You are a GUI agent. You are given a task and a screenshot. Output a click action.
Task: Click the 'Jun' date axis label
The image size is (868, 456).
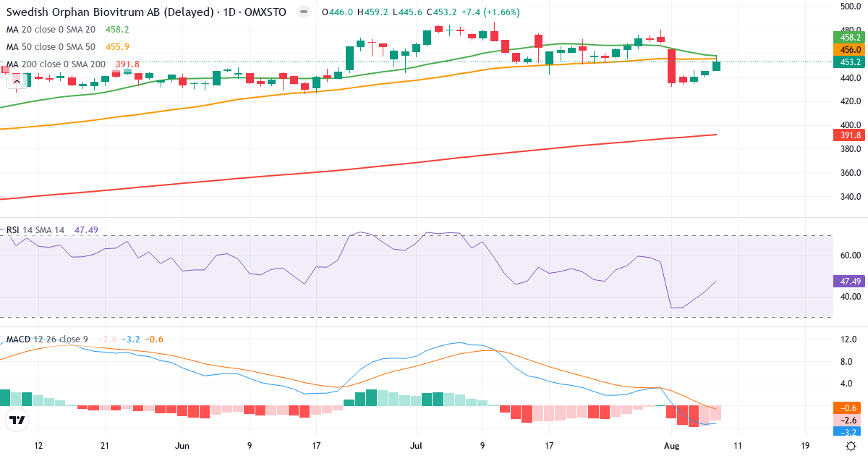(x=182, y=446)
